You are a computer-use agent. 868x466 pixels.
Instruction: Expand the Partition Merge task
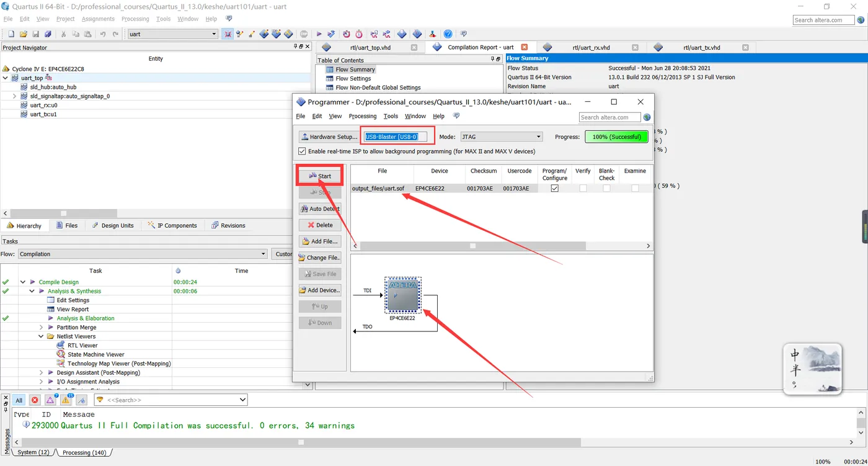pos(42,327)
